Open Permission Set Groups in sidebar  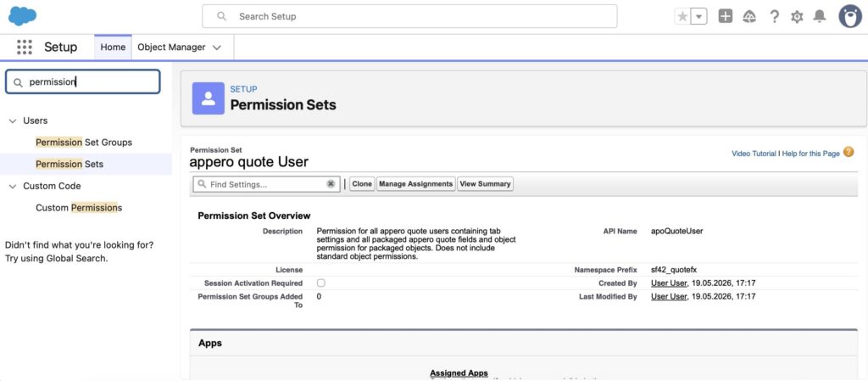coord(84,143)
